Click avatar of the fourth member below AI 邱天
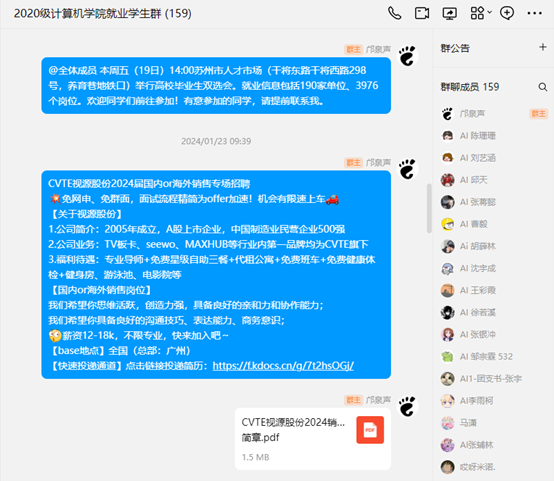The width and height of the screenshot is (554, 481). coord(447,268)
